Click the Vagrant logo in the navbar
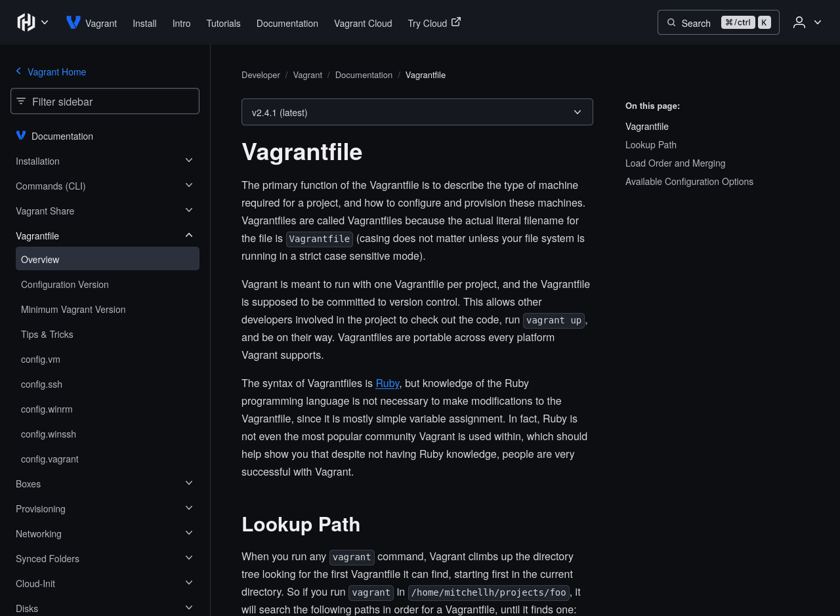Image resolution: width=840 pixels, height=616 pixels. pos(73,23)
